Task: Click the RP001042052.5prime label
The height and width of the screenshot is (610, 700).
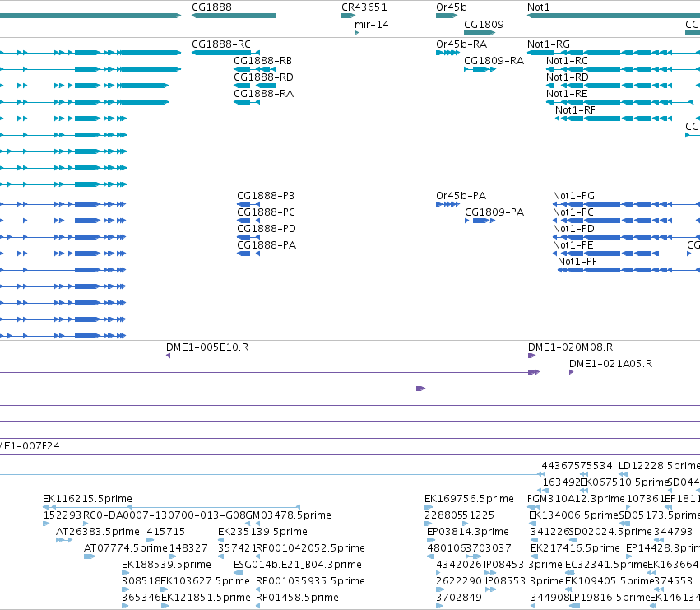Action: tap(310, 548)
